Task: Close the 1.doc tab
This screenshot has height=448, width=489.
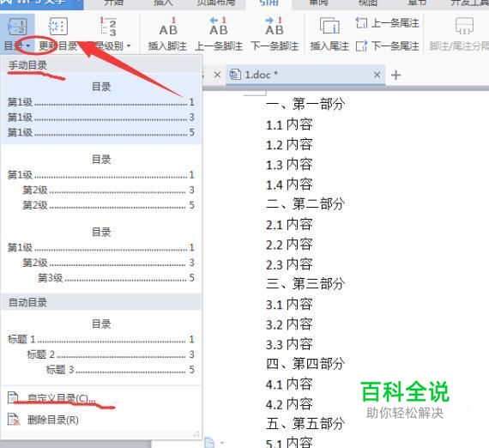Action: (377, 75)
